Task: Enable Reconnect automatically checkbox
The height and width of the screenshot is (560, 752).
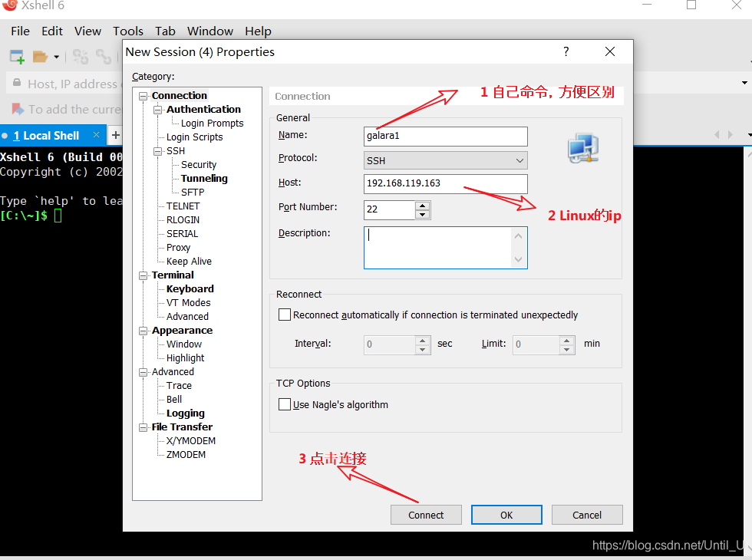Action: point(285,315)
